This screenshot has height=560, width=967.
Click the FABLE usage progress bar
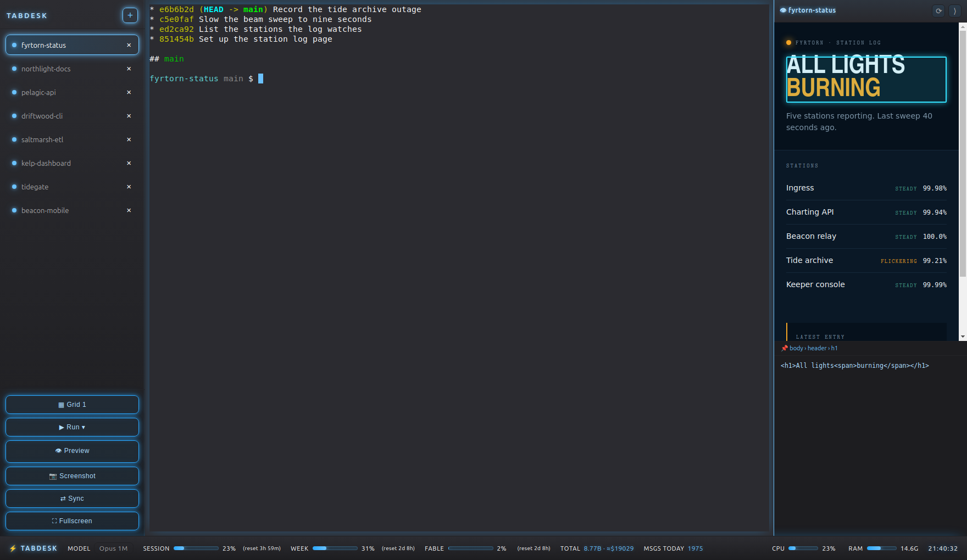pos(470,548)
